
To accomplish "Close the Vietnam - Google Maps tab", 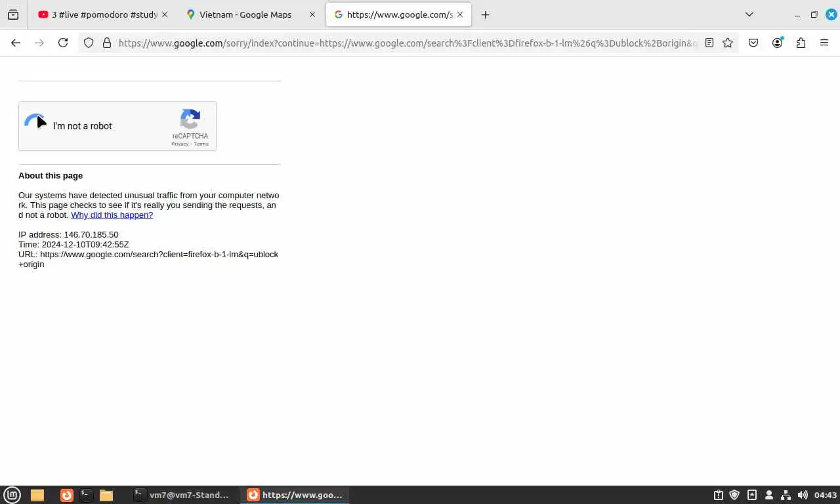I will coord(312,14).
